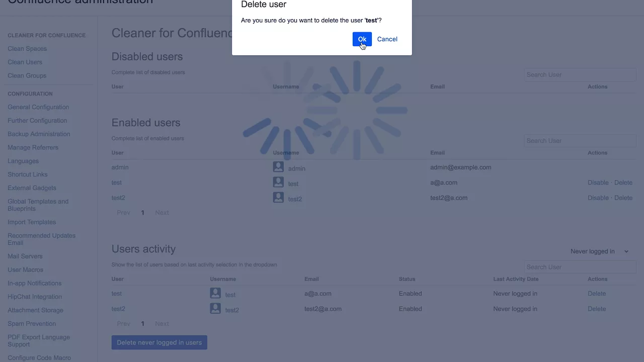Open test user link in Users activity
644x362 pixels.
coord(117,294)
